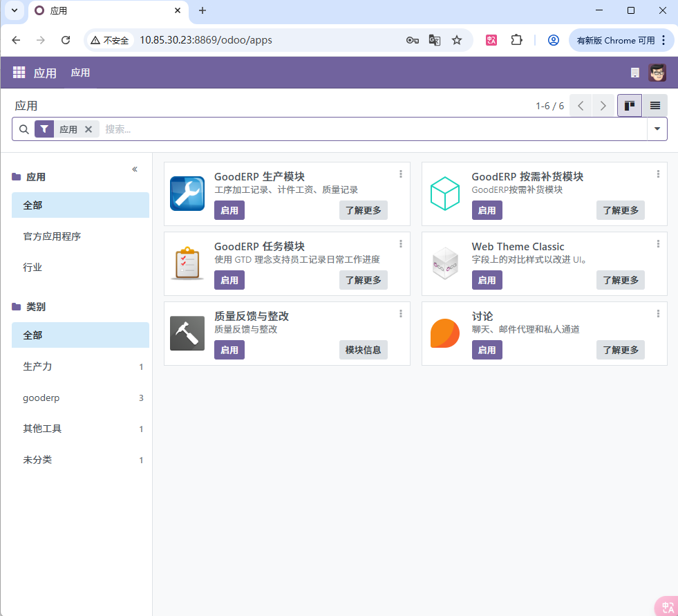Open the GoodERP 按需补货模块 card options menu
The width and height of the screenshot is (678, 616).
658,174
